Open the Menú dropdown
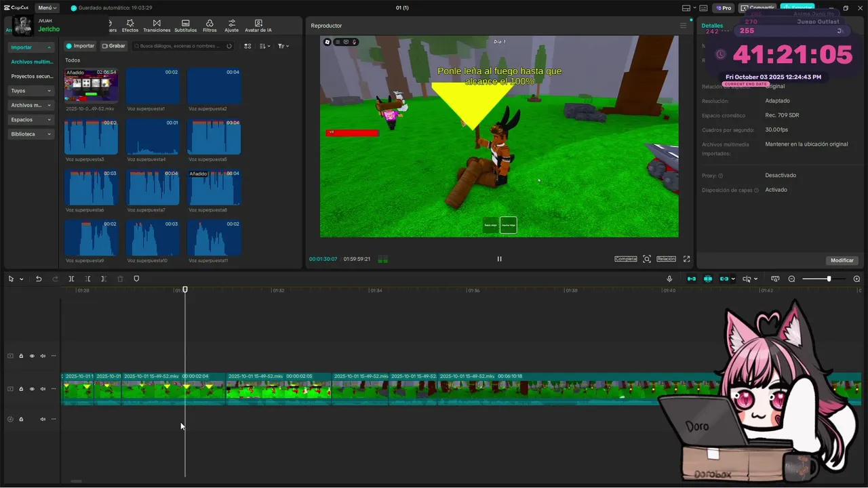The height and width of the screenshot is (488, 868). [47, 8]
